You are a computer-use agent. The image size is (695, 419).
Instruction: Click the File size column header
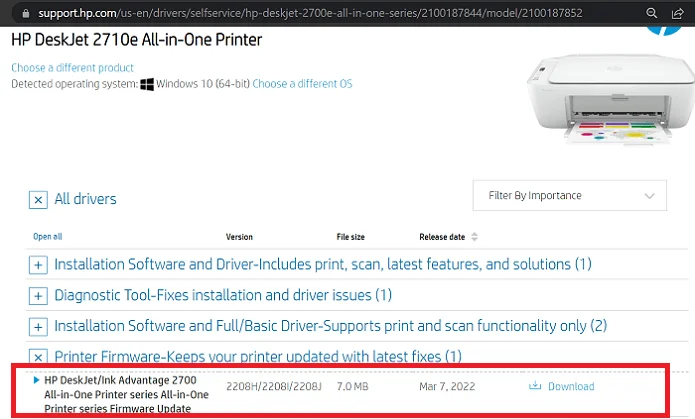click(x=350, y=237)
